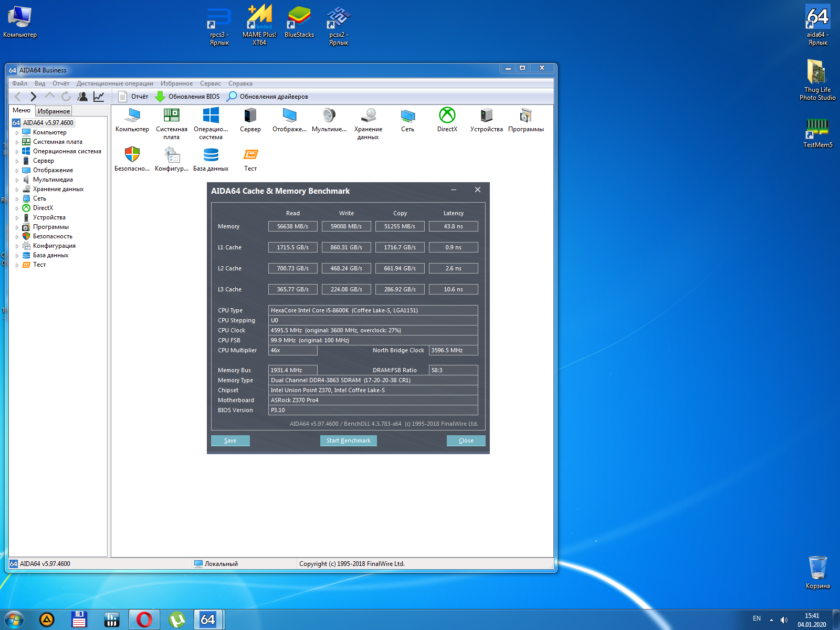Image resolution: width=840 pixels, height=630 pixels.
Task: Switch to the Избранное sidebar tab
Action: (x=54, y=111)
